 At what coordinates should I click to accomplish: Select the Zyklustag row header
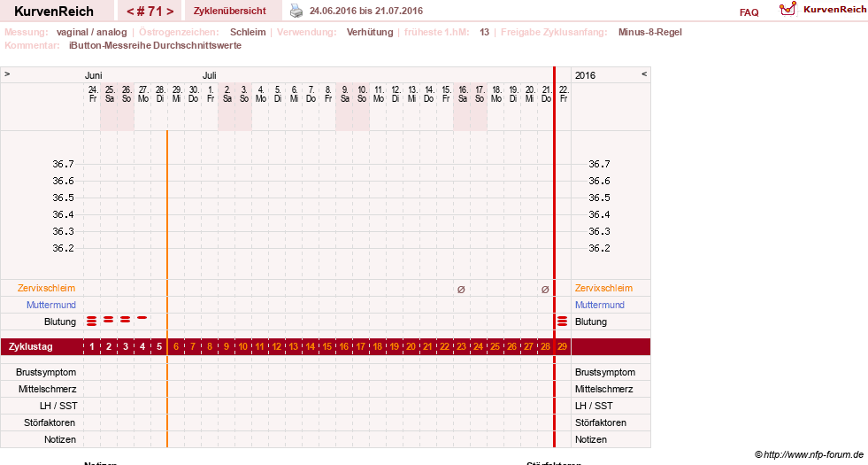point(30,346)
